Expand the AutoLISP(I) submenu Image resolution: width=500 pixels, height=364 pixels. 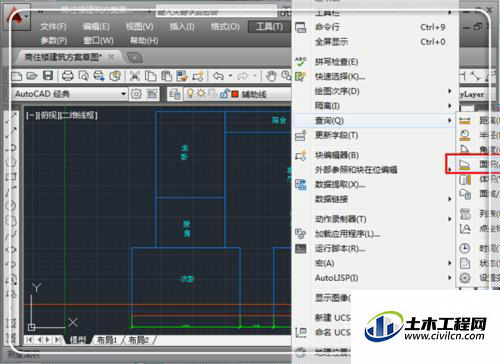(449, 277)
